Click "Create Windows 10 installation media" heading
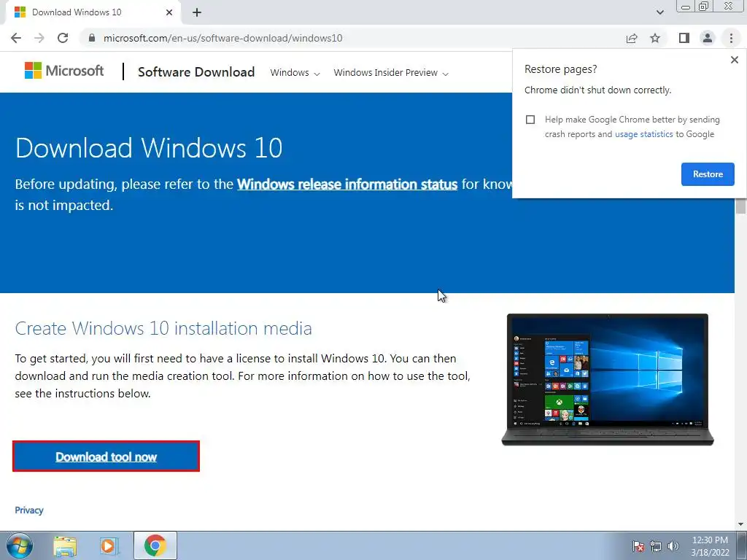The width and height of the screenshot is (747, 560). tap(163, 329)
